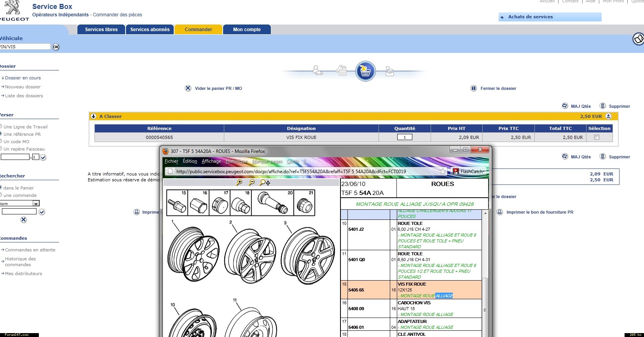Open the Nouveau dossier link
The width and height of the screenshot is (644, 337).
[x=23, y=87]
